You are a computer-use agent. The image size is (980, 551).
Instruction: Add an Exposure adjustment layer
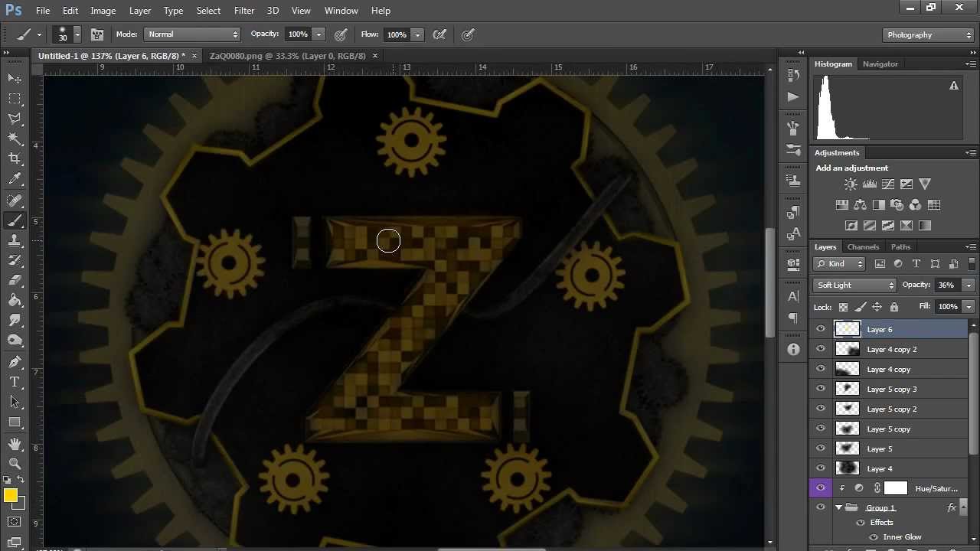coord(906,184)
